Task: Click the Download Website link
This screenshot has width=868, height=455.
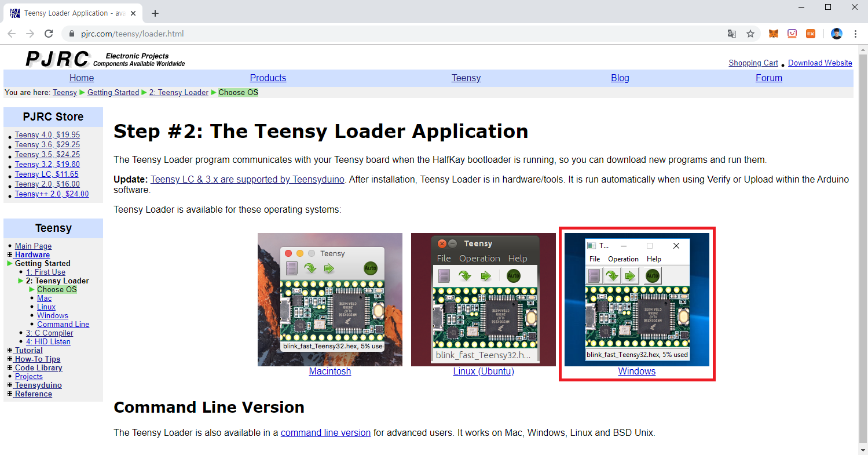Action: click(x=820, y=63)
